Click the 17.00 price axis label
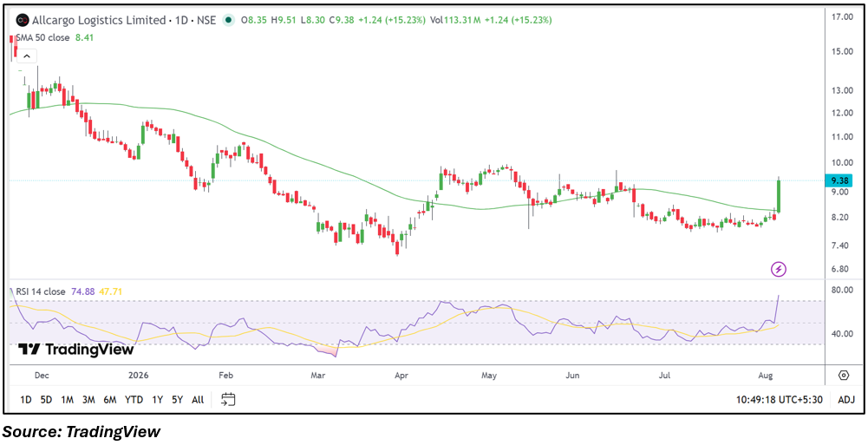 tap(841, 17)
